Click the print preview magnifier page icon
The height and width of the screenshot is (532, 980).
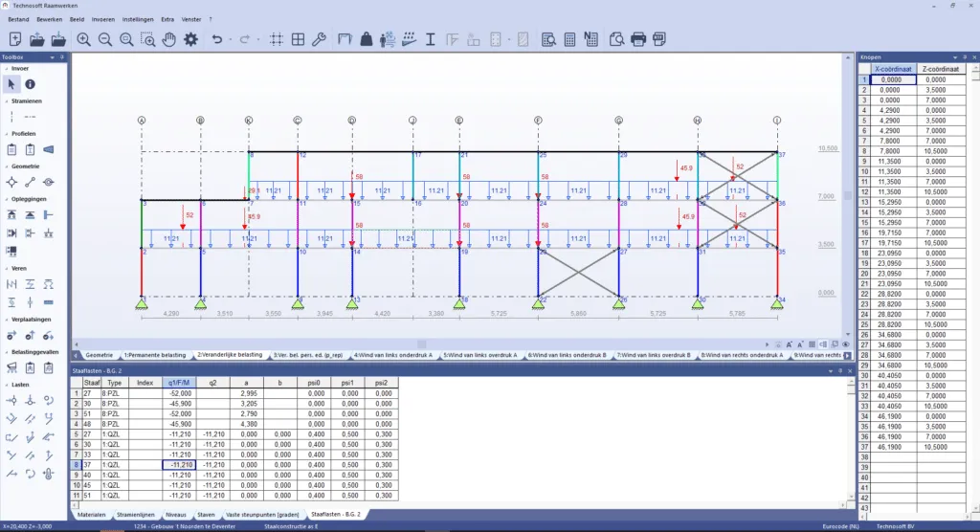tap(616, 39)
